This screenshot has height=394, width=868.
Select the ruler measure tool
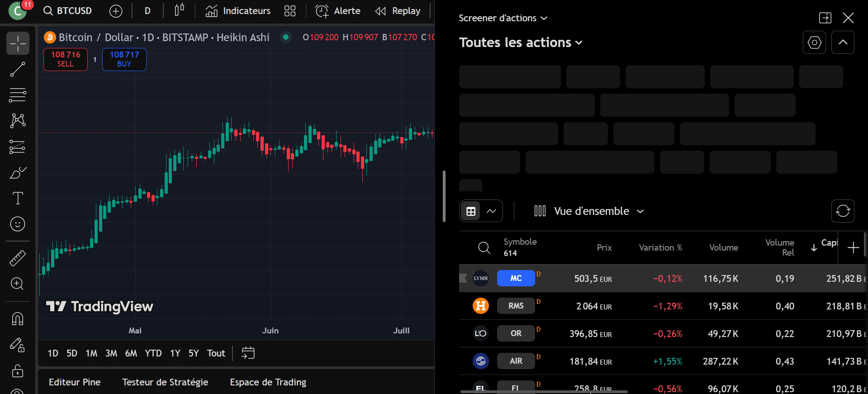18,258
